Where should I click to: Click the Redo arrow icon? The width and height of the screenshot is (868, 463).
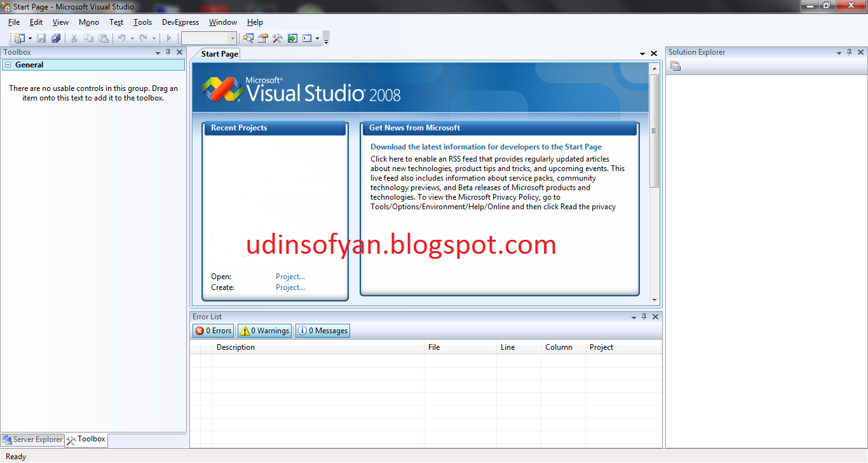tap(143, 38)
